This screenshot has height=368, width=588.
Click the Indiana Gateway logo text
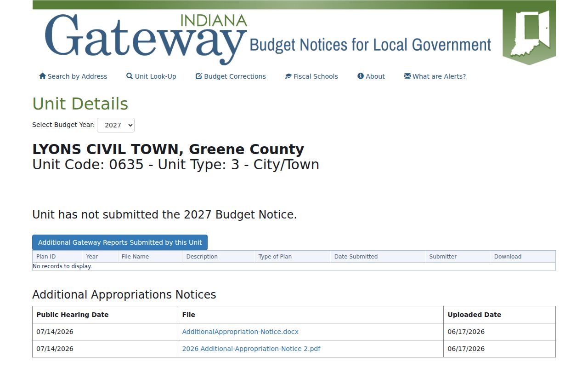point(146,39)
